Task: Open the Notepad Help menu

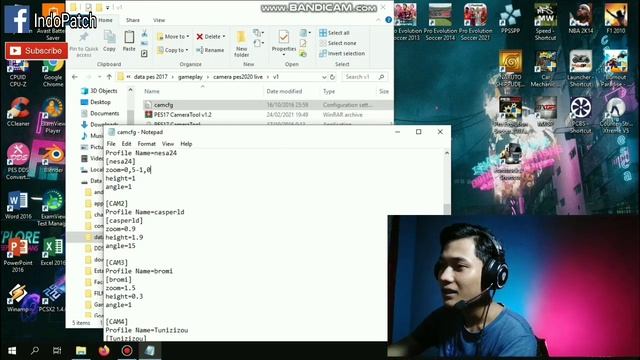Action: click(186, 144)
